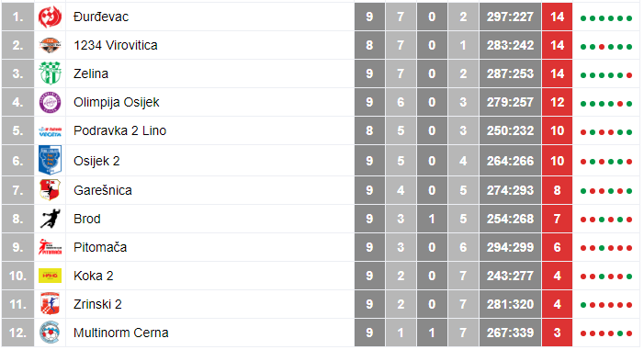Click Pitomača's 294:299 goal difference cell
The height and width of the screenshot is (350, 644).
(x=510, y=247)
